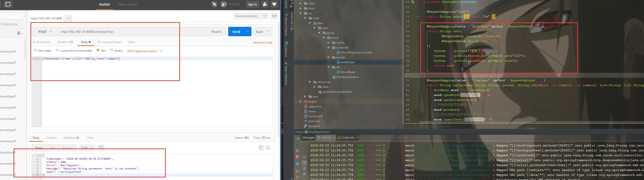This screenshot has height=180, width=644.
Task: Clear the console with the trash icon
Action: click(304, 174)
